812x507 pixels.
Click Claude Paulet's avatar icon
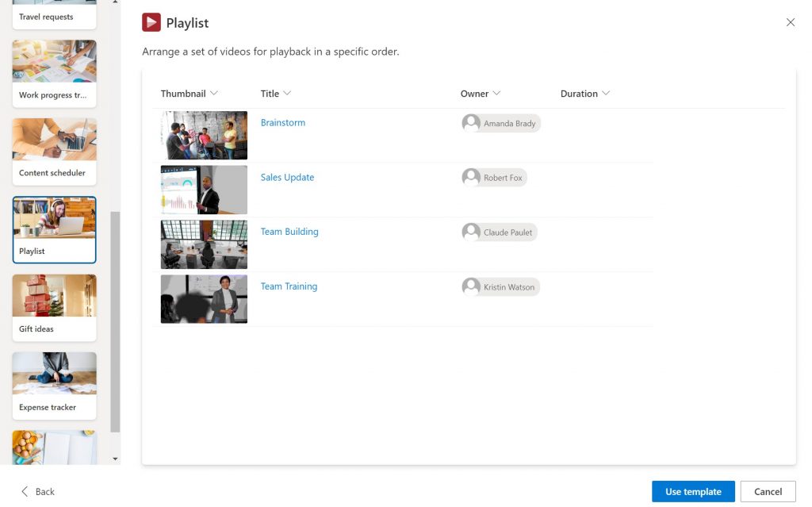click(x=469, y=232)
